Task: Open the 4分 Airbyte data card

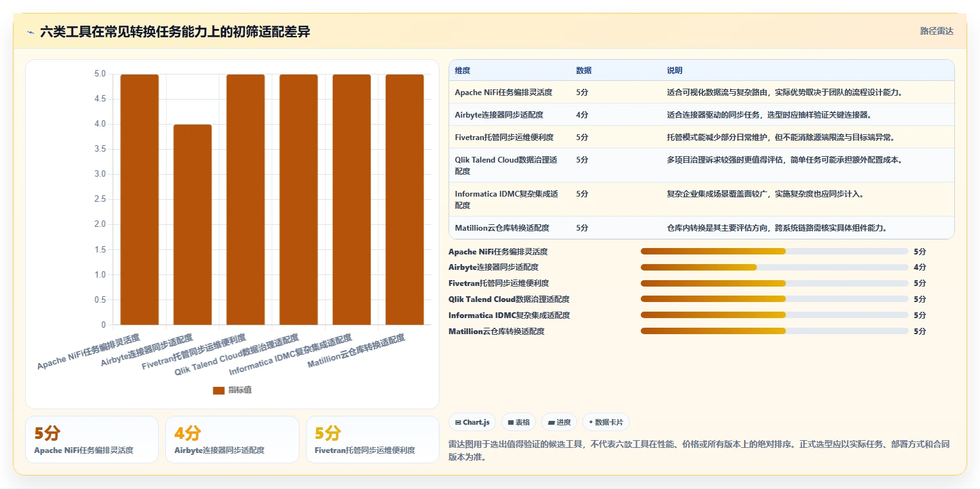Action: (x=232, y=440)
